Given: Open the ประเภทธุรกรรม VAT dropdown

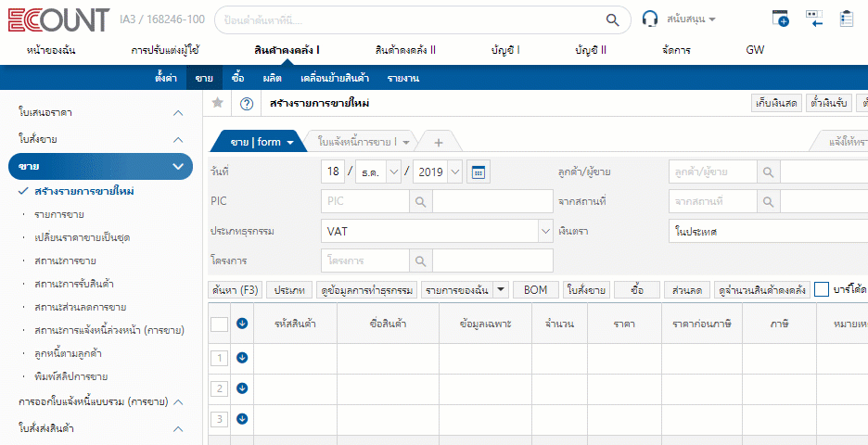Looking at the screenshot, I should [x=544, y=230].
